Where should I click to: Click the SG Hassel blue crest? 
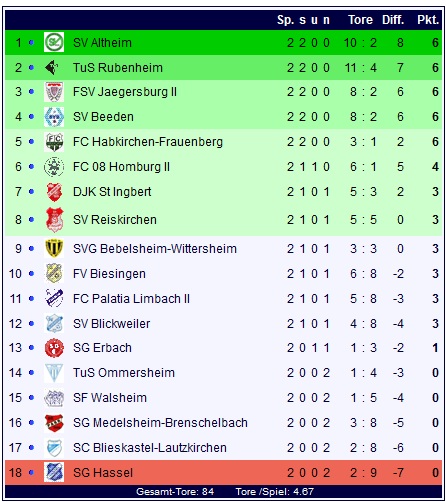pos(54,472)
